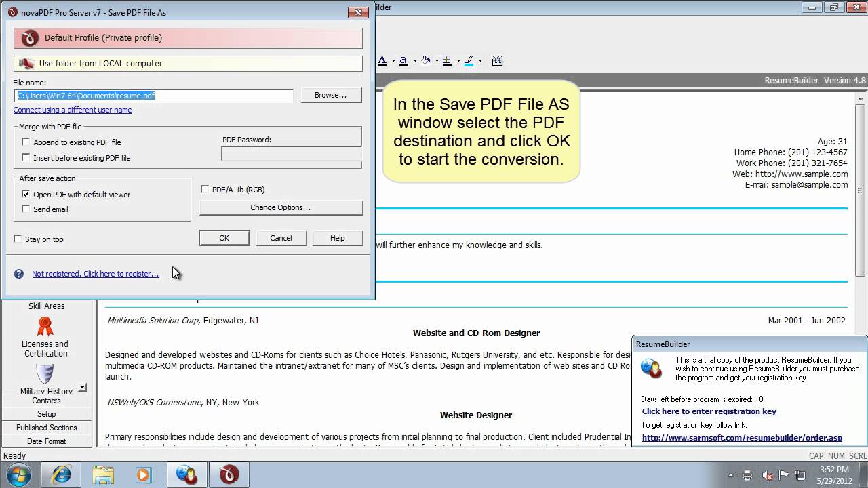Viewport: 868px width, 488px height.
Task: Open Date Format in ResumeBuilder sidebar
Action: pyautogui.click(x=47, y=441)
